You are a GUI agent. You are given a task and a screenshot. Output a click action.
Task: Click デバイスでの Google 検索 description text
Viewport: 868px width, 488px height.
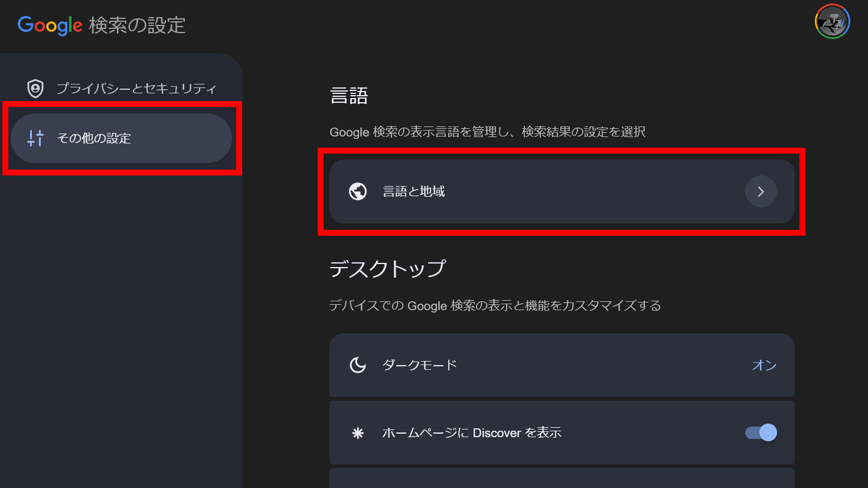click(x=495, y=305)
